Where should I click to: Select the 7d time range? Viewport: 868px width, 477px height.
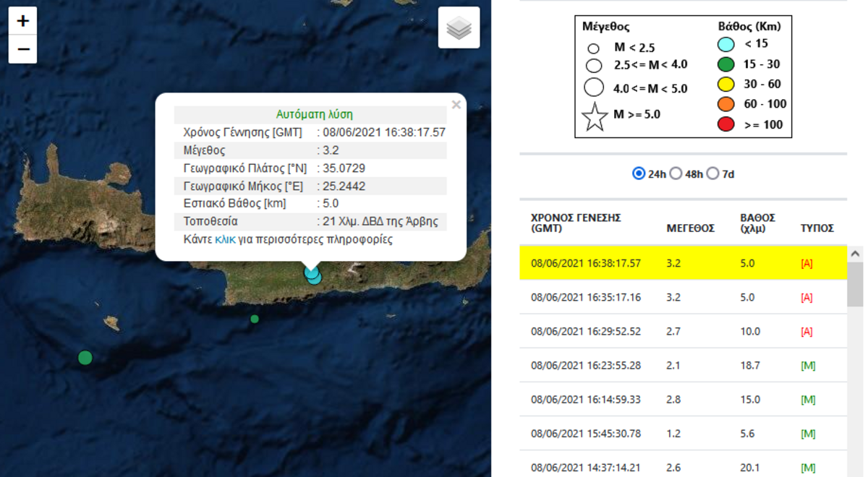coord(712,174)
